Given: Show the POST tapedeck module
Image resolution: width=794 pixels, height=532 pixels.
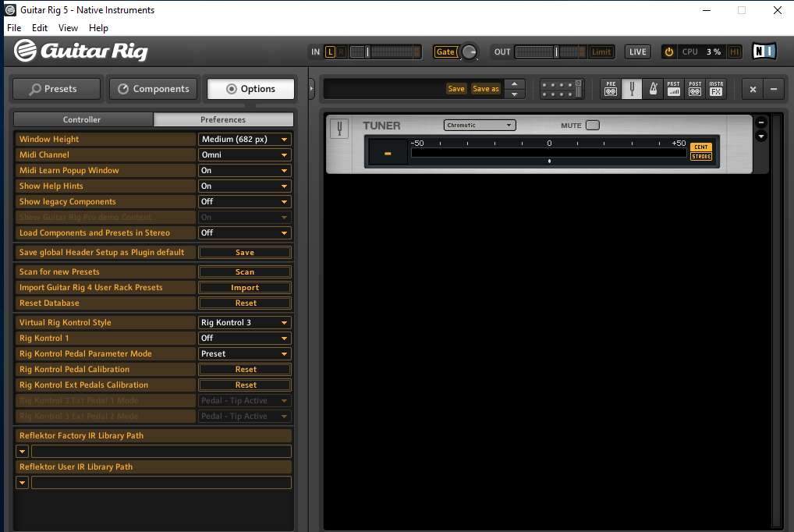Looking at the screenshot, I should tap(694, 89).
